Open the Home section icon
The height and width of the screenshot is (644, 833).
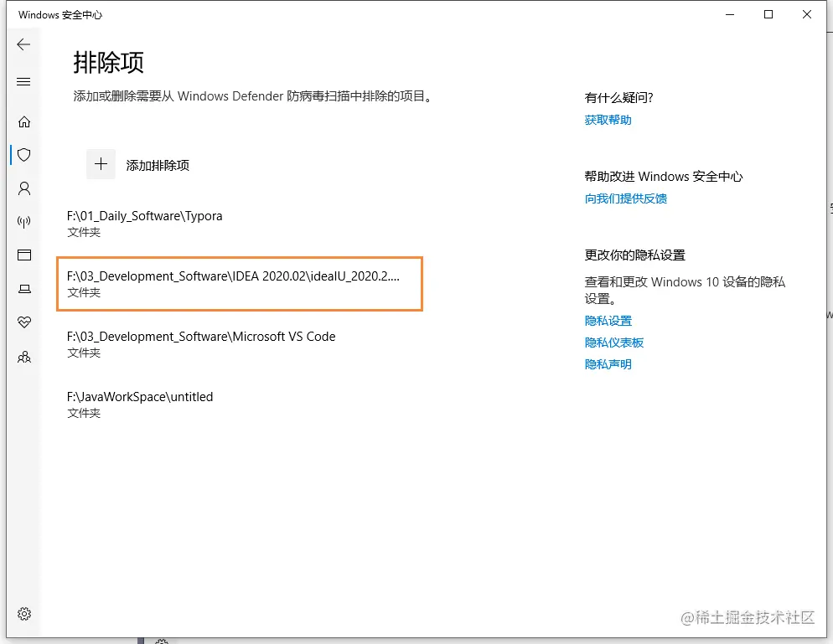click(x=24, y=121)
